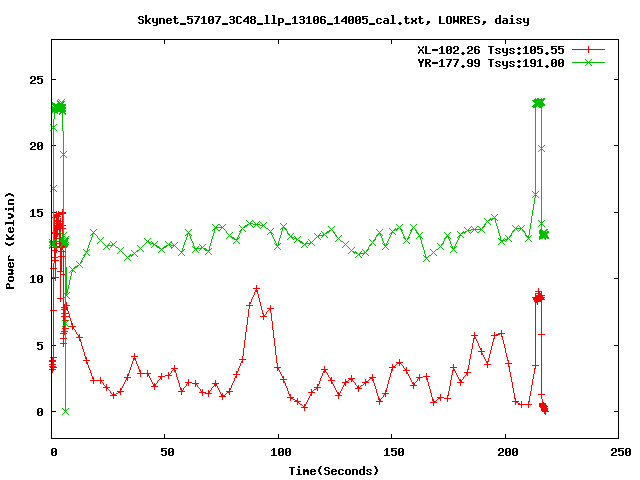This screenshot has height=480, width=640.
Task: Click the x-axis tick label 100
Action: coord(279,452)
